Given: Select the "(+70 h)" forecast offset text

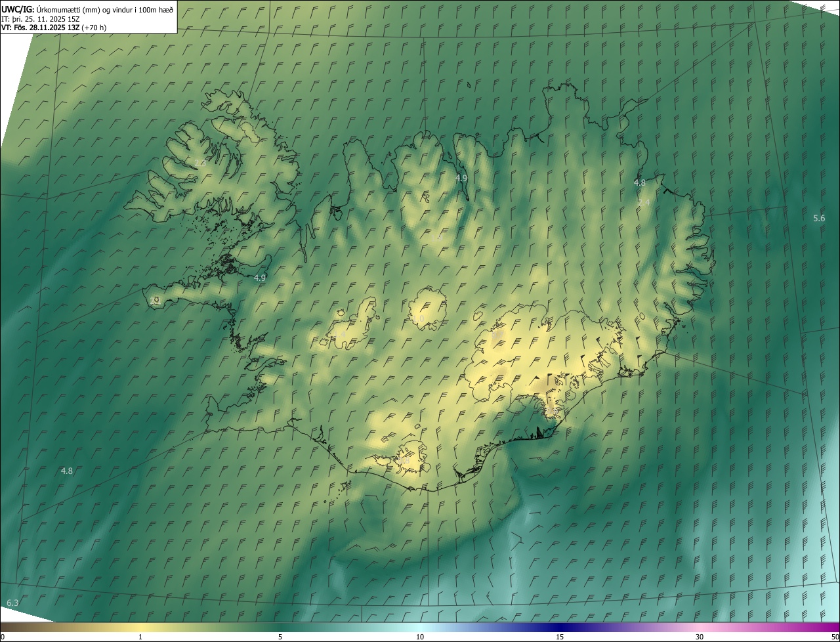Looking at the screenshot, I should coord(94,28).
